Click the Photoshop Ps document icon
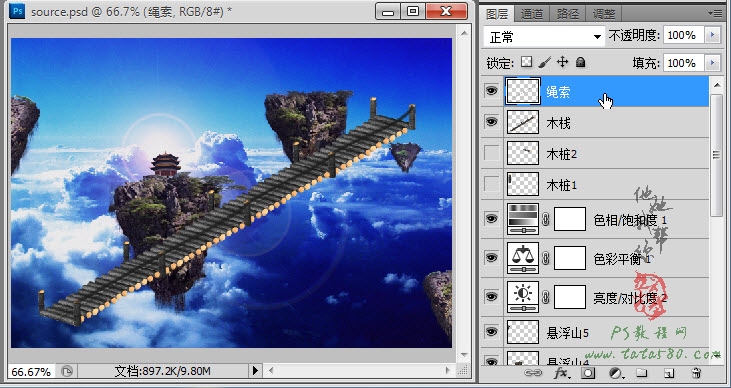This screenshot has height=388, width=731. pyautogui.click(x=17, y=11)
